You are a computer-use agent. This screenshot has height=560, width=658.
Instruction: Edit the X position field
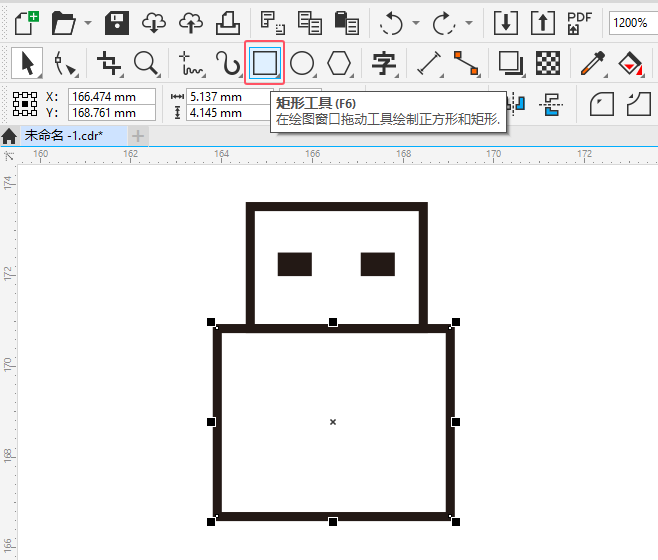click(112, 97)
